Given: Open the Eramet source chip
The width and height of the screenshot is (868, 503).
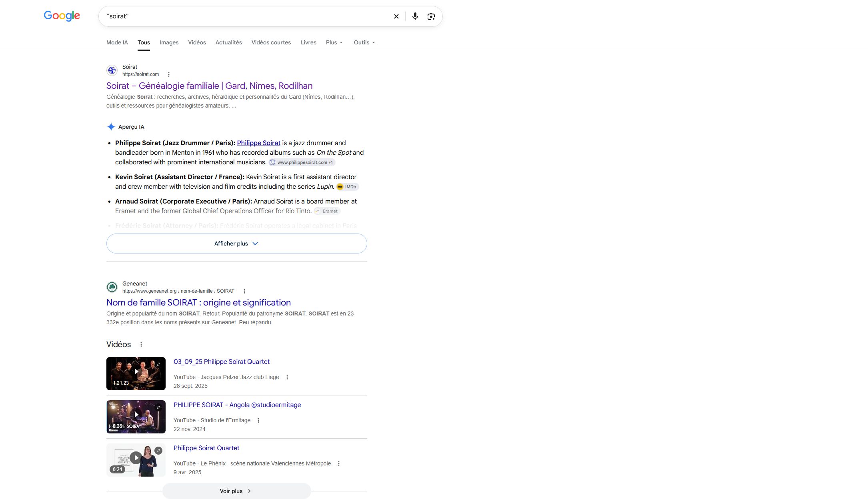Looking at the screenshot, I should tap(327, 211).
